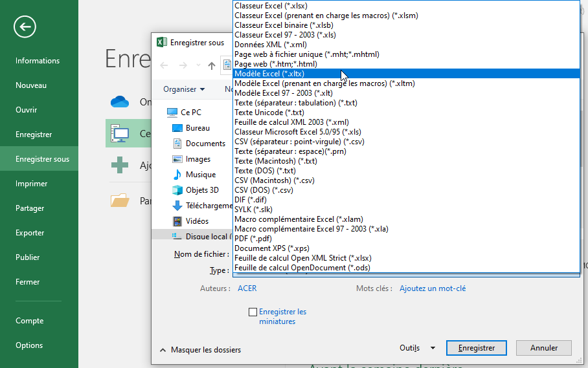Select Page web (*.htm;*.html) type
The height and width of the screenshot is (368, 588).
406,64
